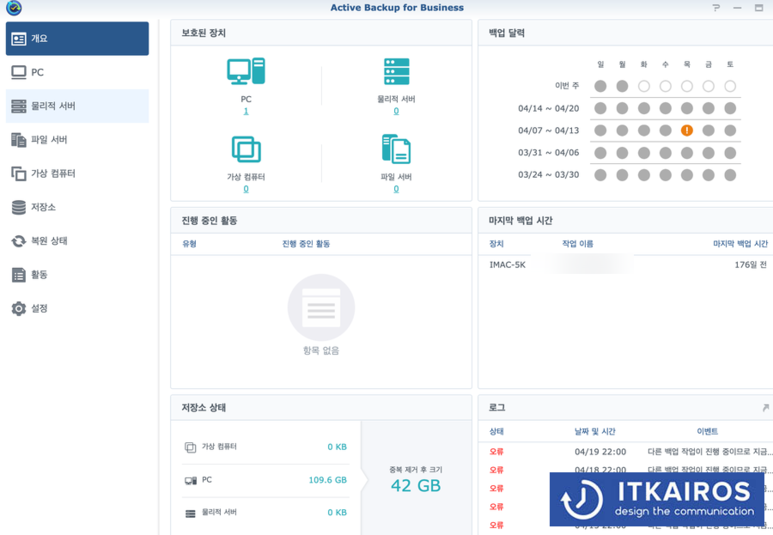Click the first dot in 03/31 ~ 04/06 row
The image size is (773, 535).
pos(600,153)
